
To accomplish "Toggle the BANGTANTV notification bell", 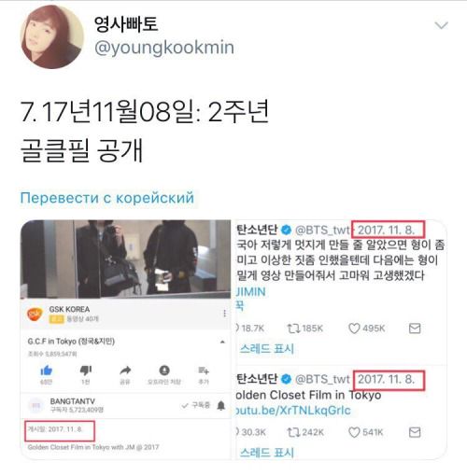I will click(x=221, y=405).
